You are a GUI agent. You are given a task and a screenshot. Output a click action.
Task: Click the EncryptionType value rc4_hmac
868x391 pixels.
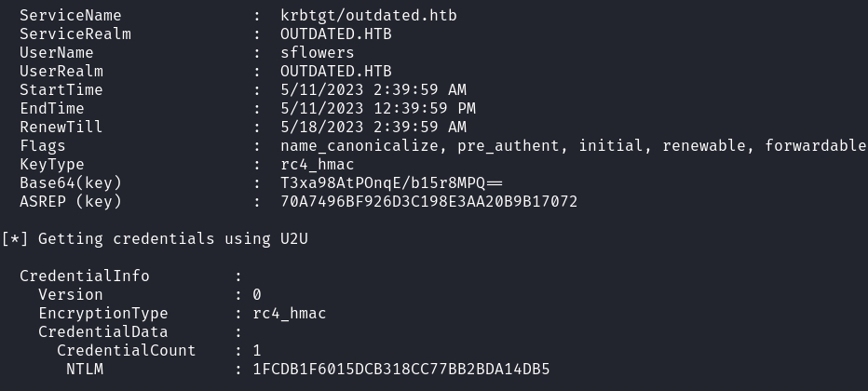point(290,314)
